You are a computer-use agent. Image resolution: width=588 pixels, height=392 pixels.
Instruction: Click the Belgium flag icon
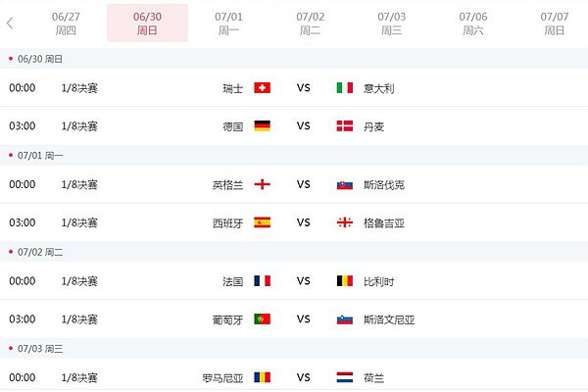[345, 281]
